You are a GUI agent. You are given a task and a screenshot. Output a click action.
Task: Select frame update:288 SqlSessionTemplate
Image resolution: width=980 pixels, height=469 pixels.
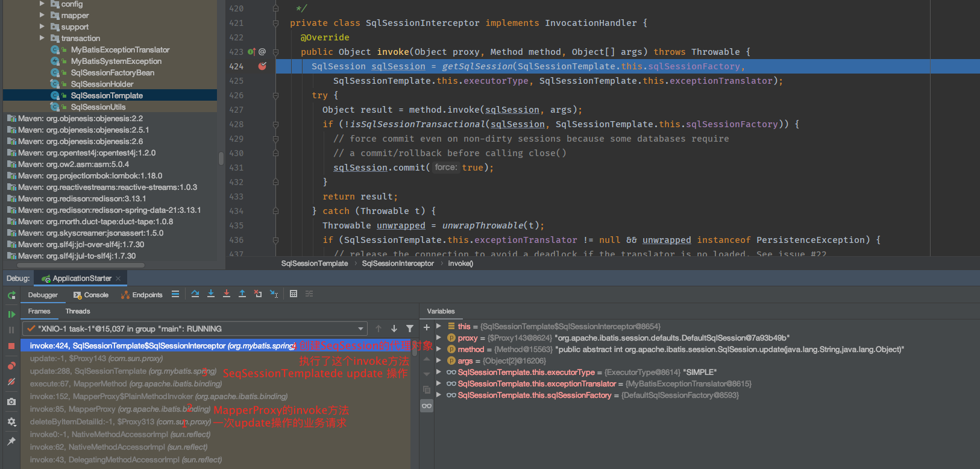124,371
